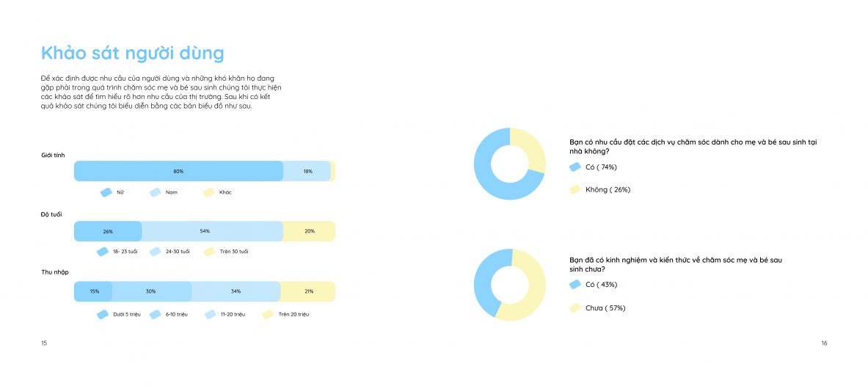Image resolution: width=868 pixels, height=386 pixels.
Task: Select the 34% income bar segment
Action: pyautogui.click(x=236, y=291)
